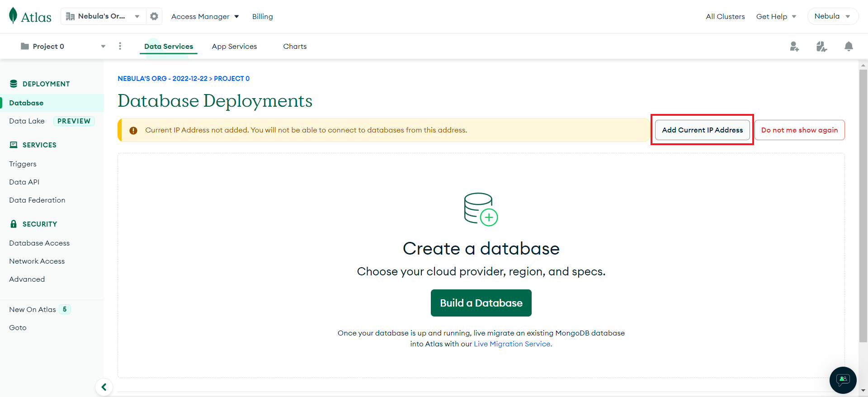
Task: Select Database in the sidebar
Action: [x=52, y=103]
